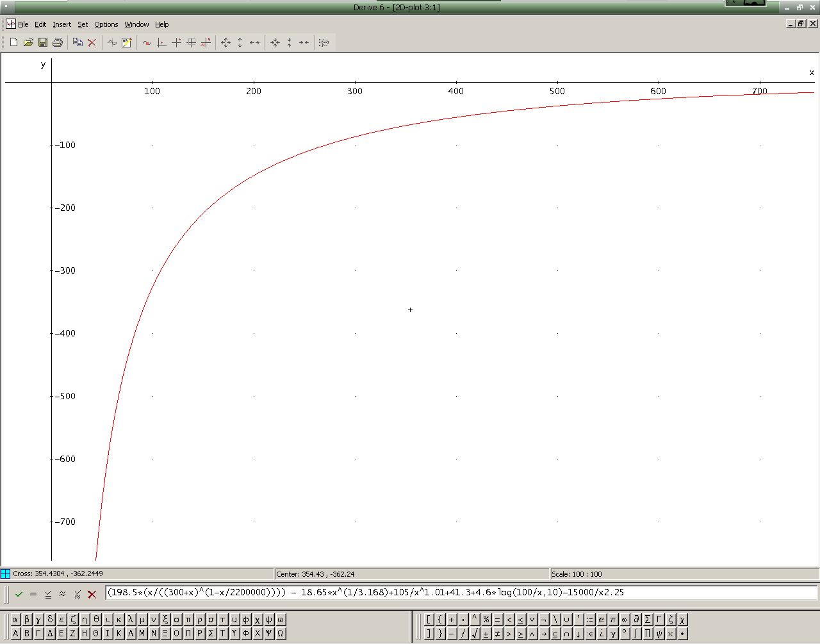
Task: Open the File menu
Action: 23,24
